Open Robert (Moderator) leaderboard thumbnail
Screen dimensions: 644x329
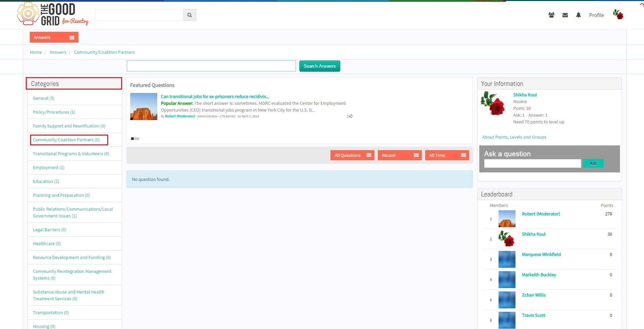[507, 219]
